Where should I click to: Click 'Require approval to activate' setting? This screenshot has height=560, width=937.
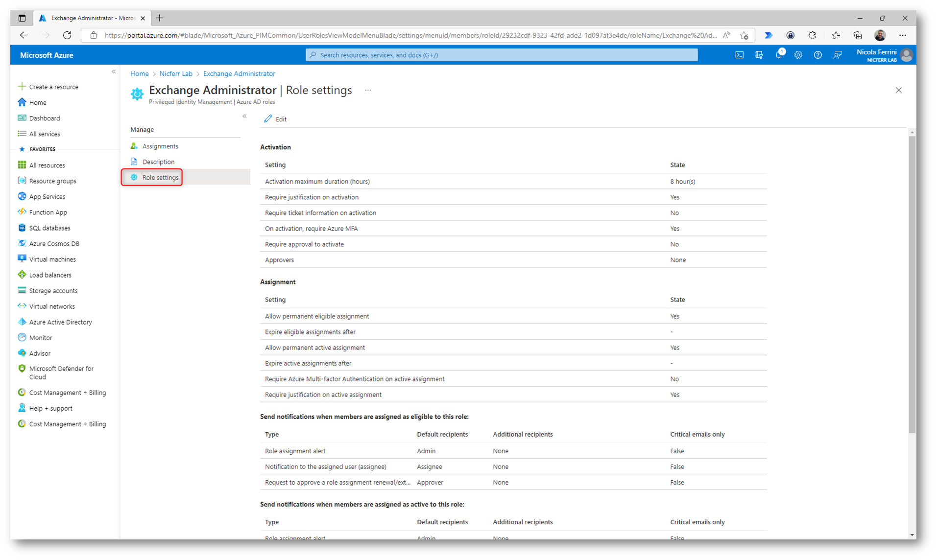point(304,244)
